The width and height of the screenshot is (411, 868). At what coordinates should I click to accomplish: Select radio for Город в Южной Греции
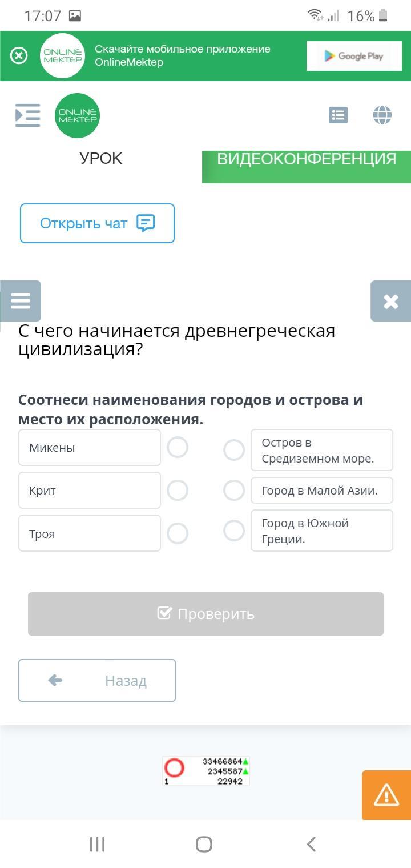(x=233, y=531)
